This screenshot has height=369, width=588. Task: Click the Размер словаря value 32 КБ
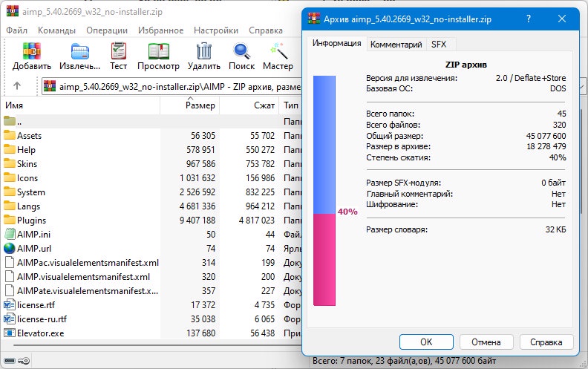[x=556, y=229]
